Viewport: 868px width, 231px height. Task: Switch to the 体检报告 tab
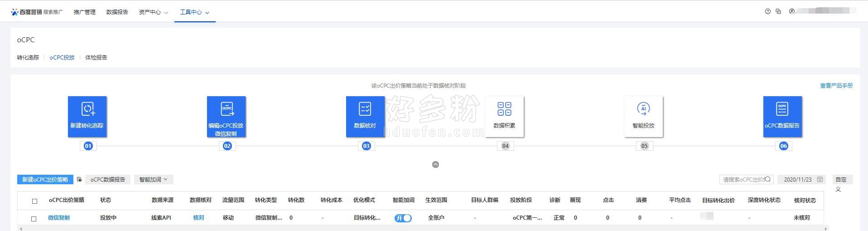(x=96, y=58)
